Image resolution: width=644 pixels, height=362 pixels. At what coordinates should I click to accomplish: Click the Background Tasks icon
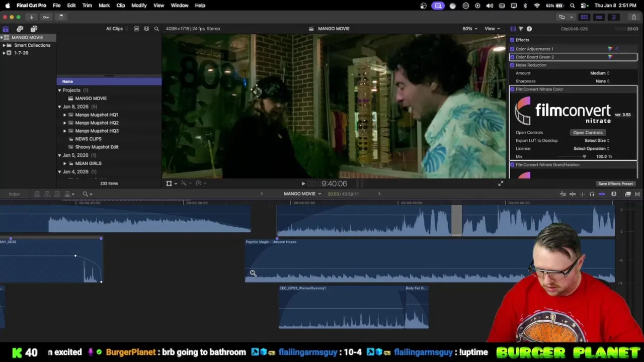60,17
